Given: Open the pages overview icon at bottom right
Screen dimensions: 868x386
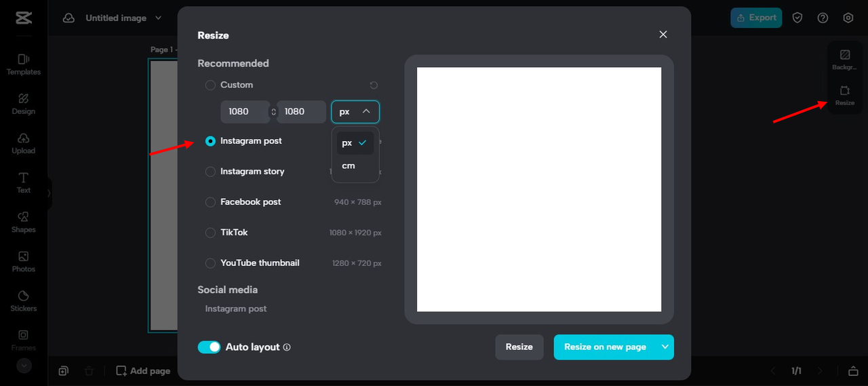Looking at the screenshot, I should pos(853,371).
